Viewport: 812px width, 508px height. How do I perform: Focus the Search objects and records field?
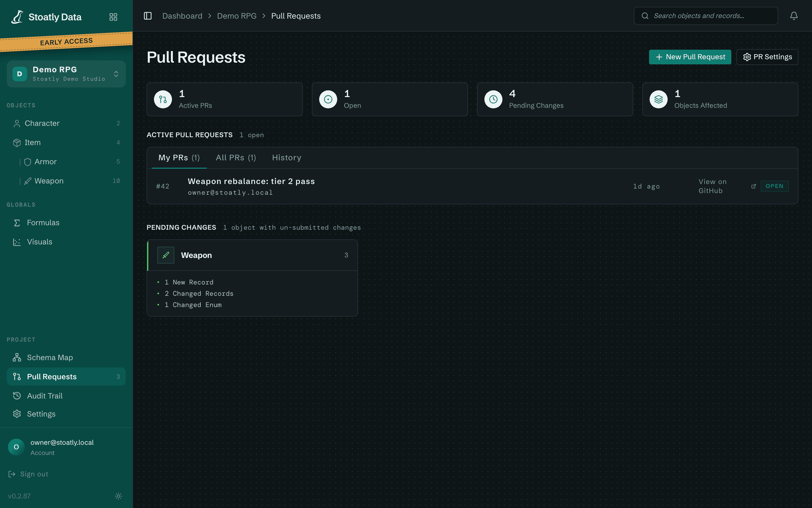(706, 16)
